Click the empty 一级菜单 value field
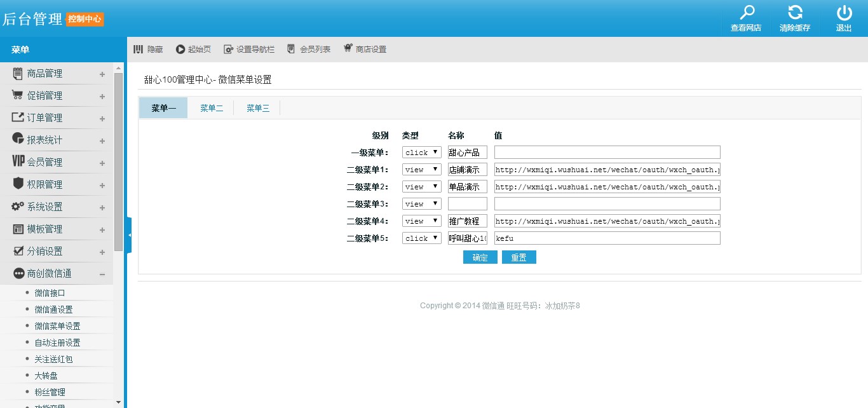The width and height of the screenshot is (868, 408). pyautogui.click(x=607, y=152)
